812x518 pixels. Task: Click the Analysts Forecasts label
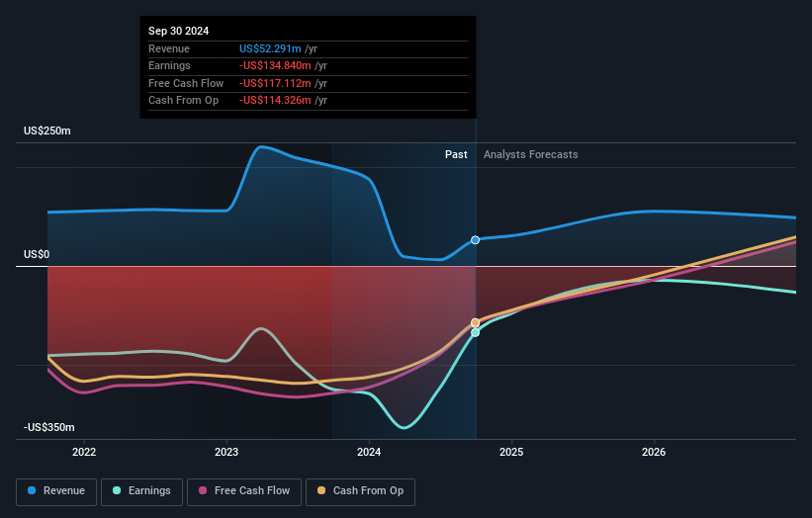(531, 154)
